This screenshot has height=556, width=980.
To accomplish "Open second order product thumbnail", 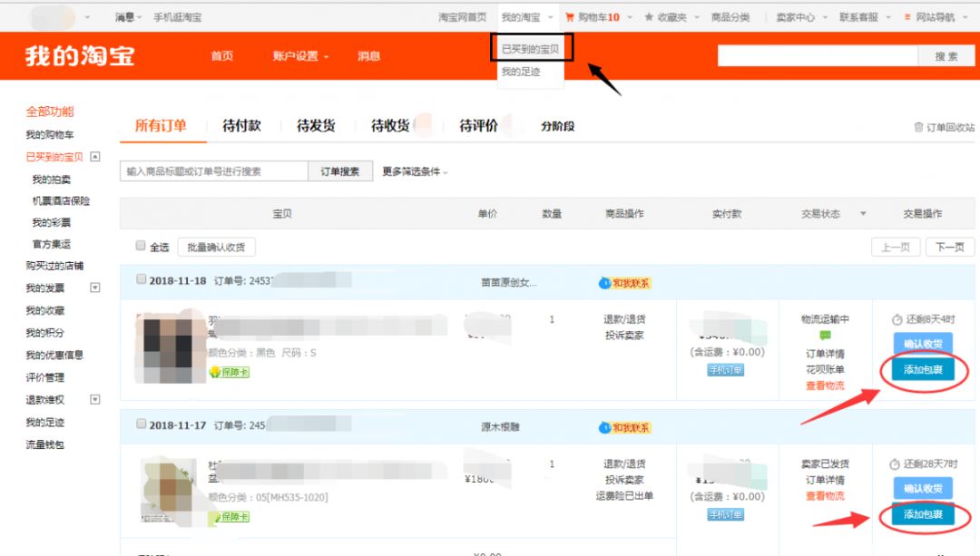I will tap(169, 491).
